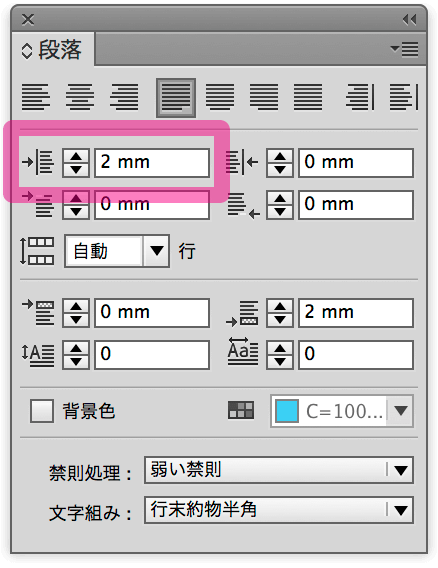Open the 文字組み dropdown showing 行末約物半角
438x568 pixels.
point(279,510)
